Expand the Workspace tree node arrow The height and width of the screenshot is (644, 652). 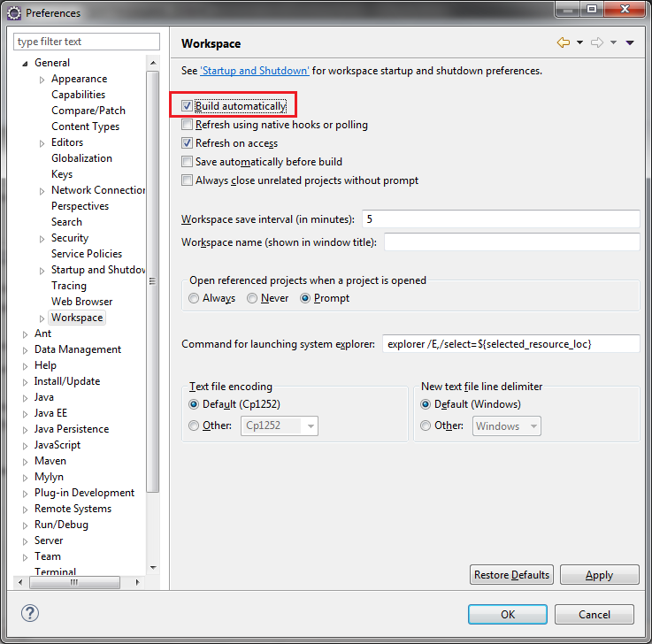42,318
